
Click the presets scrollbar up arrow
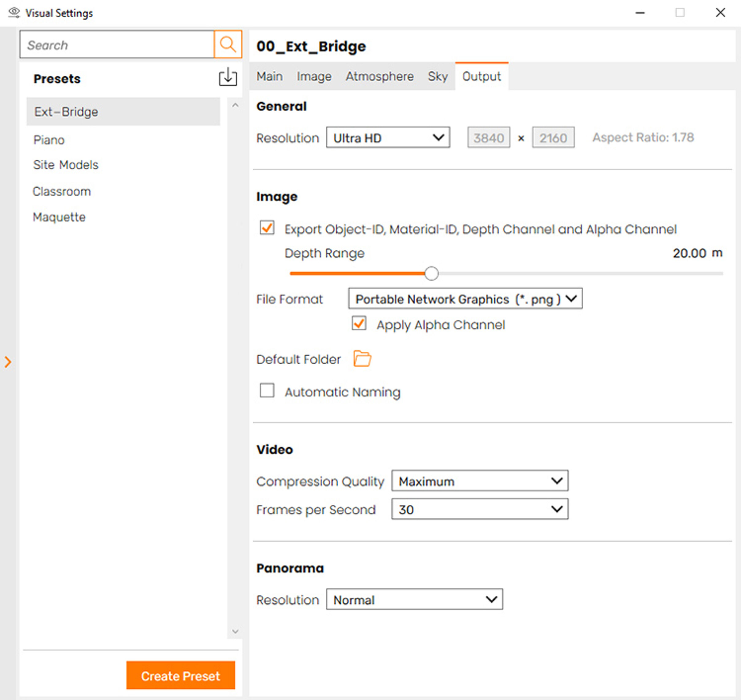pyautogui.click(x=235, y=106)
